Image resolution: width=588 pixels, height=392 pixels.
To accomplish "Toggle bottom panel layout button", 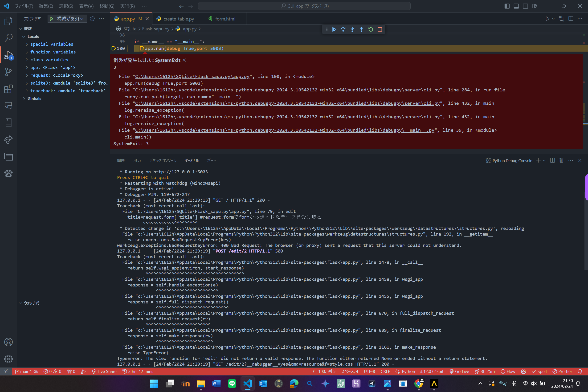I will [516, 6].
